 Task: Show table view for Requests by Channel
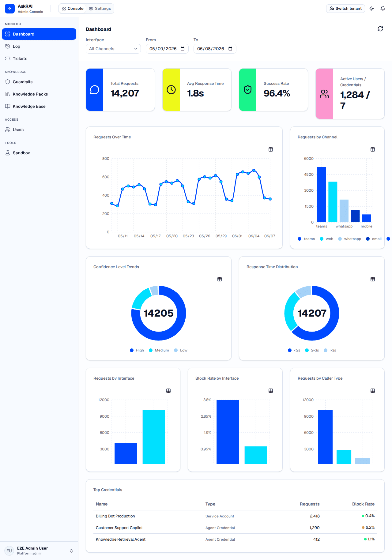coord(373,149)
